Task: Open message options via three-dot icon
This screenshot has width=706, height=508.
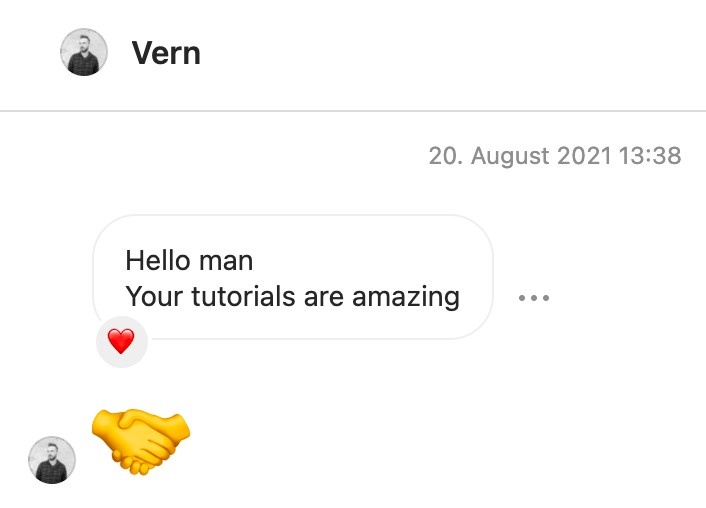Action: 534,298
